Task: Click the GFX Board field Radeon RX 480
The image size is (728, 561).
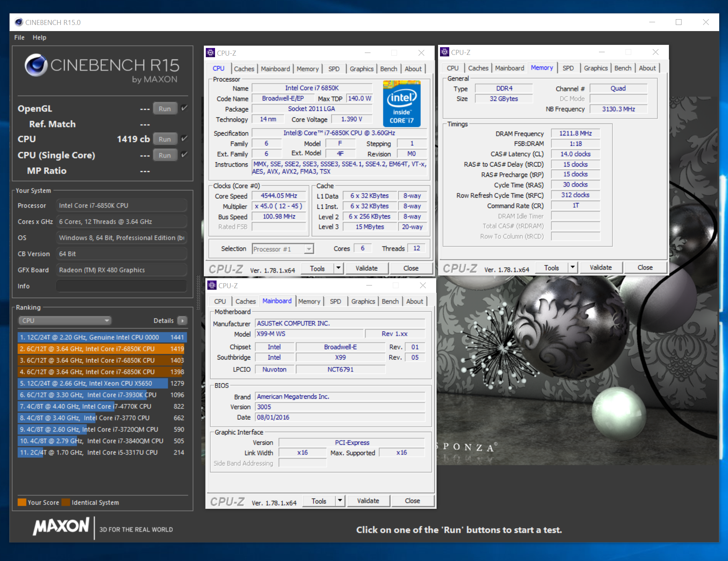Action: (121, 270)
